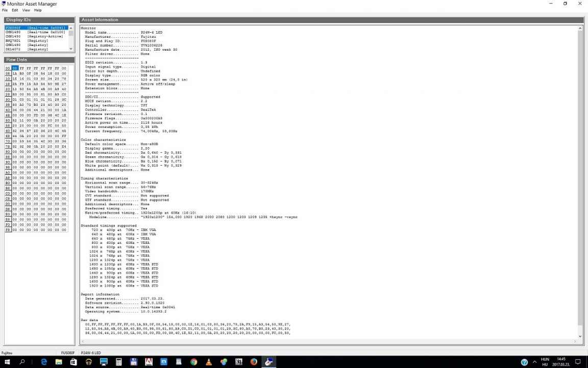Open Adobe application from taskbar
The width and height of the screenshot is (588, 368).
click(149, 362)
